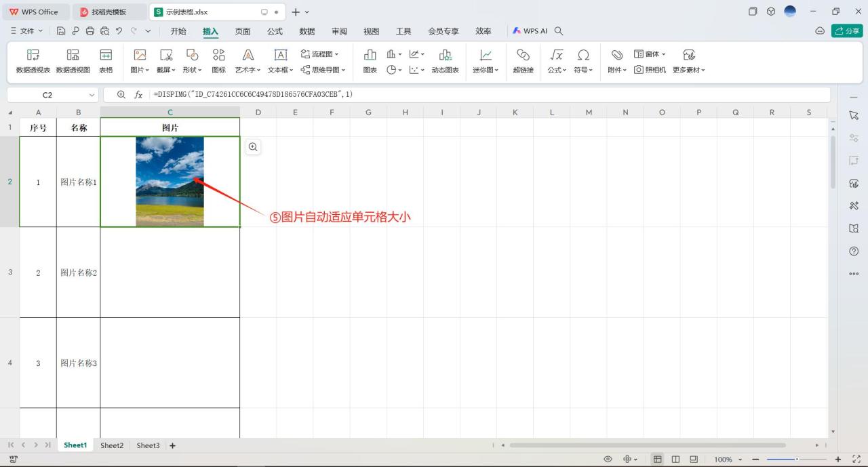Viewport: 868px width, 467px height.
Task: Click the zoom slider handle
Action: click(797, 459)
